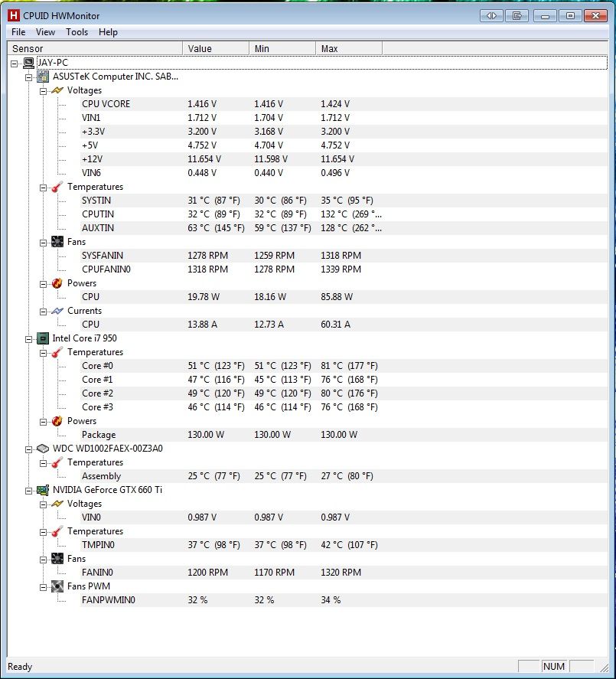The width and height of the screenshot is (616, 679).
Task: Collapse the ASUSTeK Computer node
Action: (28, 77)
